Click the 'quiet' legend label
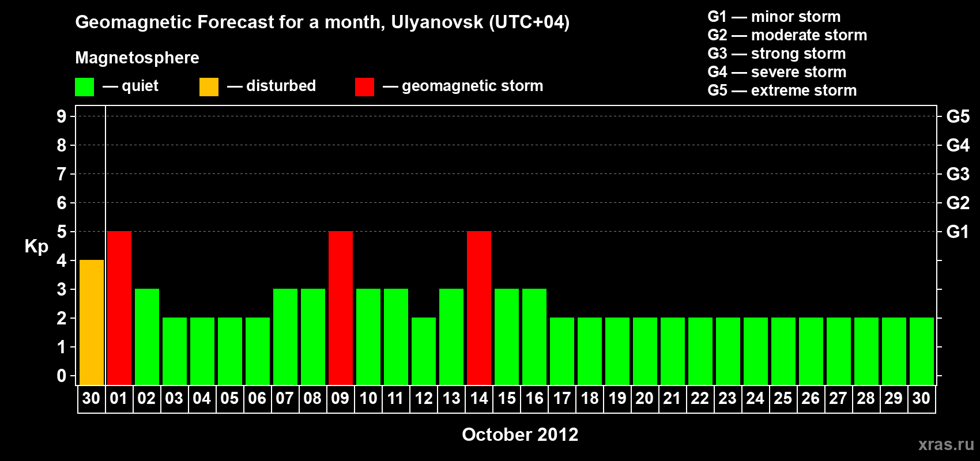This screenshot has height=461, width=980. pyautogui.click(x=140, y=86)
